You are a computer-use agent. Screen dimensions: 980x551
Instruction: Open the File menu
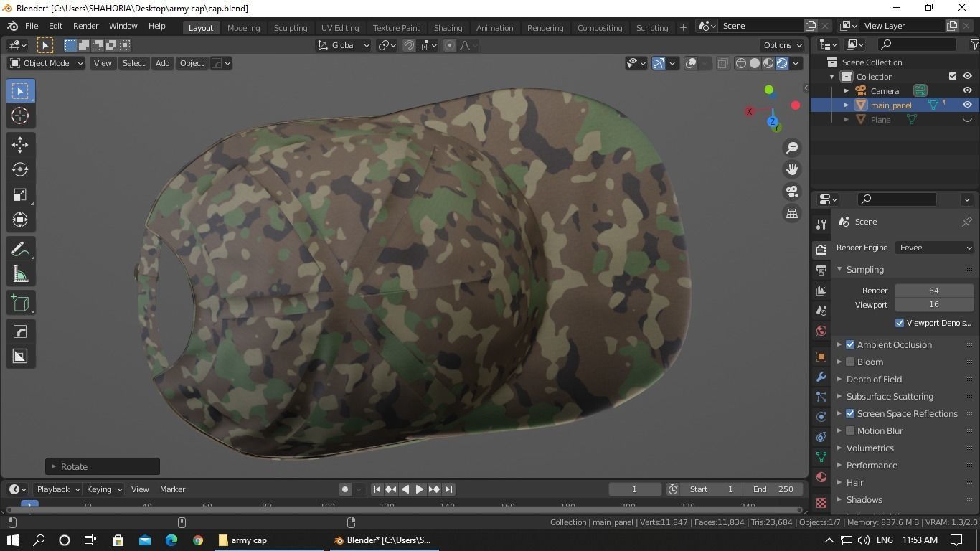[x=32, y=26]
